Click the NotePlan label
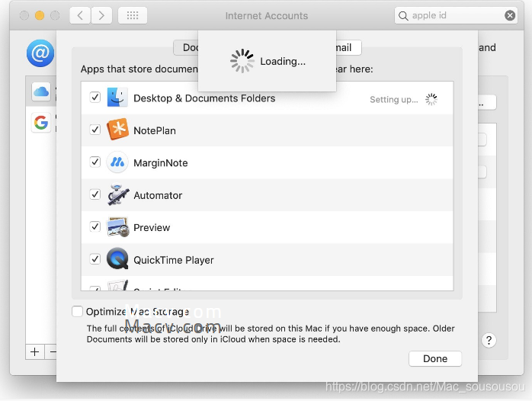The width and height of the screenshot is (532, 401). tap(155, 130)
